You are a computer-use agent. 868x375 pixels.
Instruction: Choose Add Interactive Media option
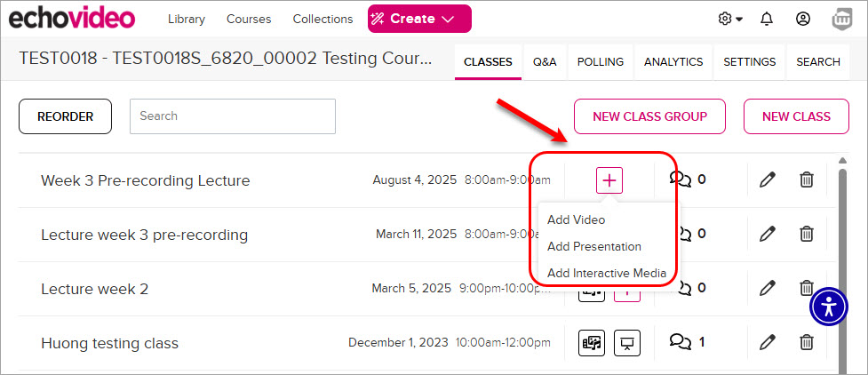coord(607,273)
